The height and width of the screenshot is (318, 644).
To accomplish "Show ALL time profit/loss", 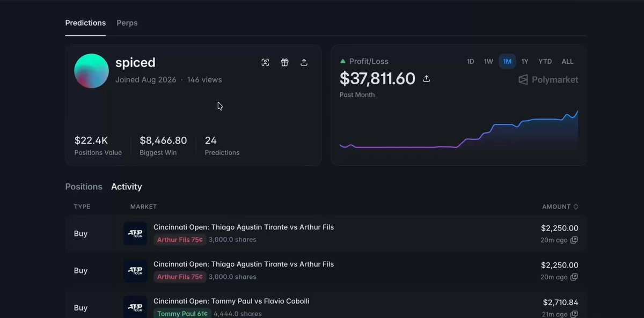I will coord(567,62).
